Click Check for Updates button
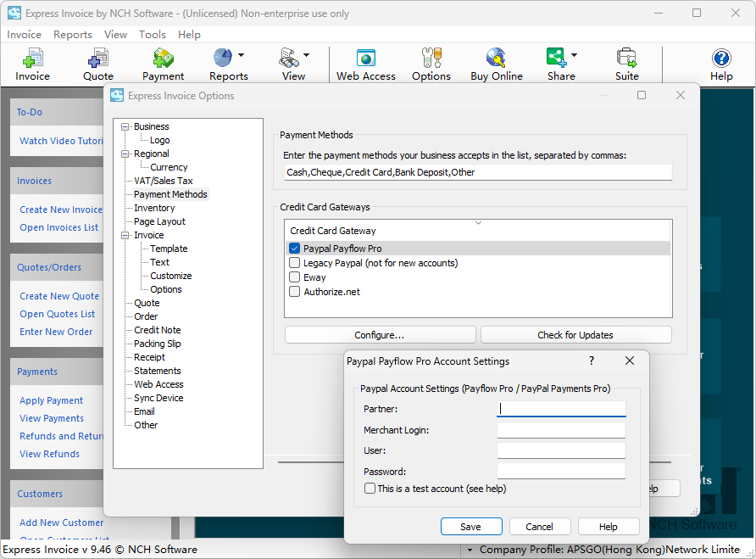This screenshot has width=756, height=559. point(575,335)
